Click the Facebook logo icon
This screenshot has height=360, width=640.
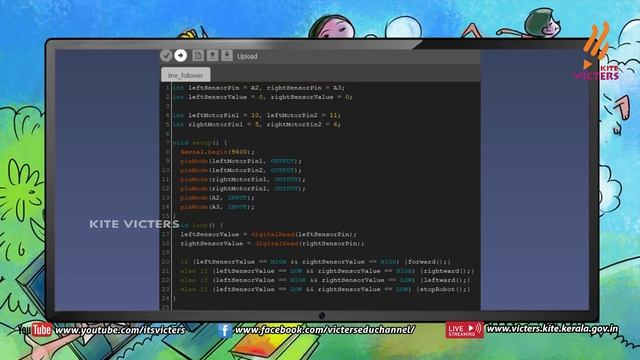pos(225,330)
